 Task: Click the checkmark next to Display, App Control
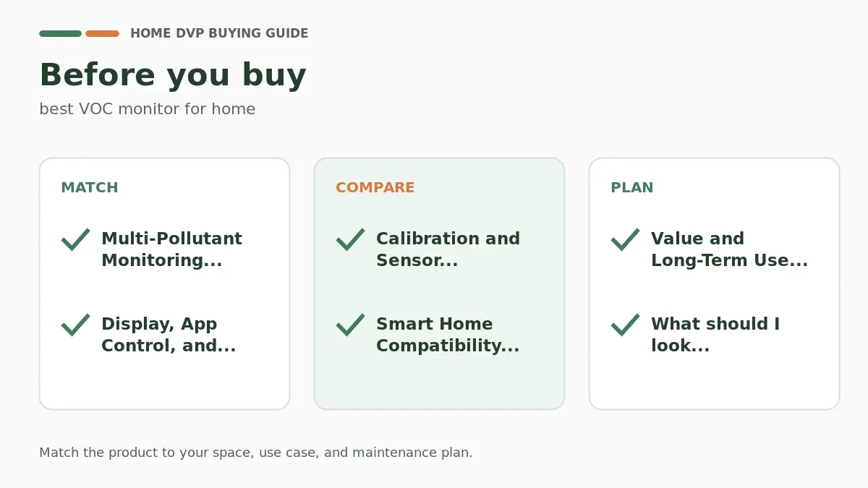click(75, 325)
